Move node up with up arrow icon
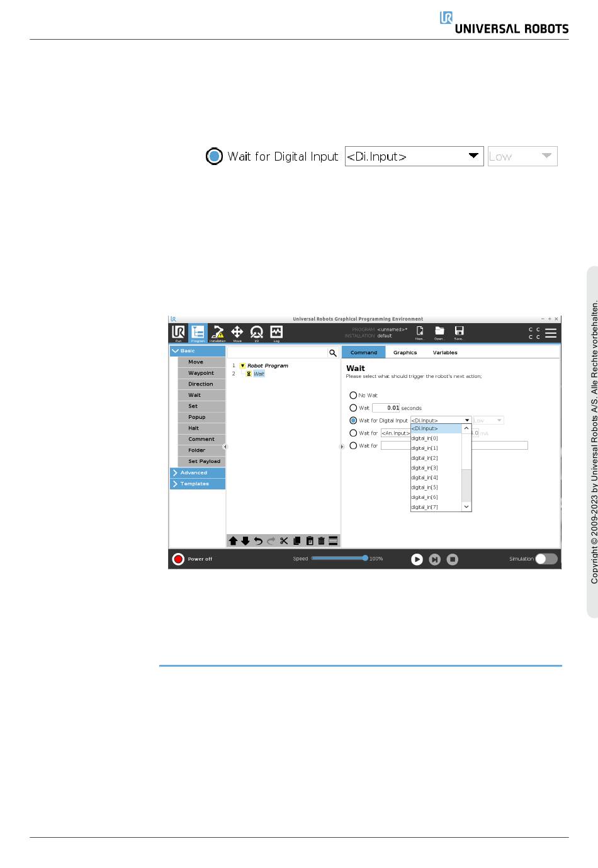Screen dimensions: 598x868 [233, 540]
